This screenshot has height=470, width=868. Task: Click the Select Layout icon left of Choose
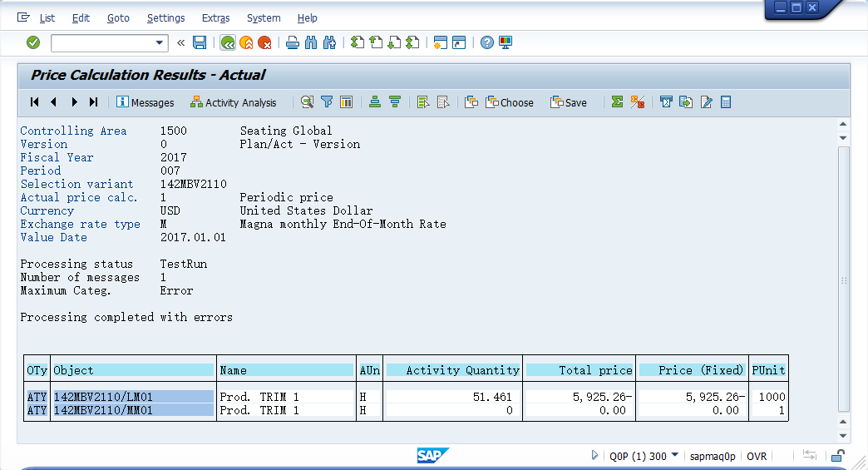[x=471, y=101]
